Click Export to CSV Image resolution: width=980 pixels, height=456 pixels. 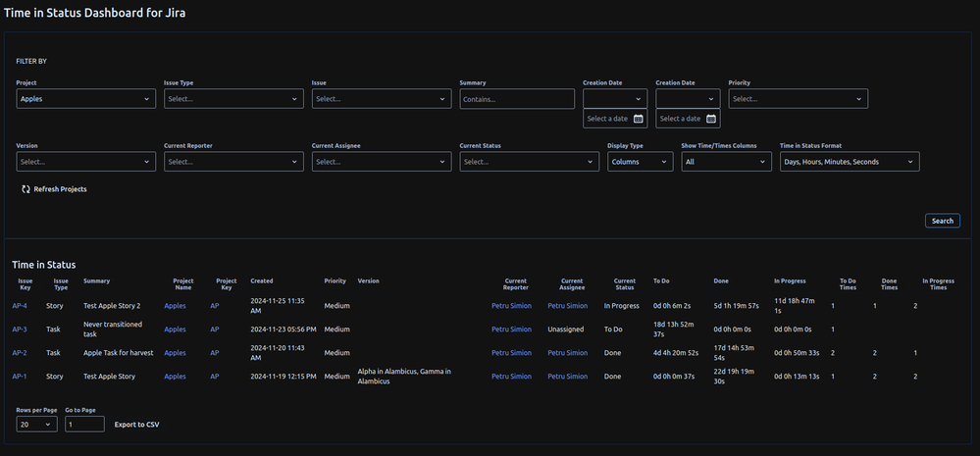tap(136, 425)
